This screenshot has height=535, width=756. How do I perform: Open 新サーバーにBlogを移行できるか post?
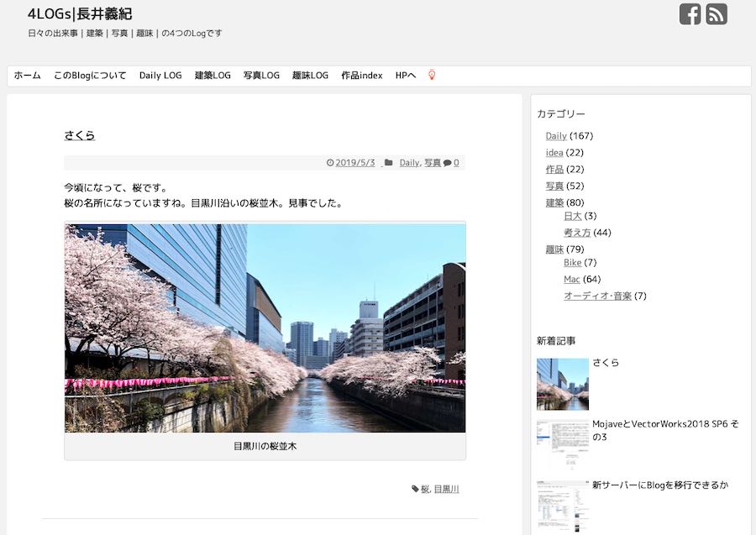(x=660, y=485)
